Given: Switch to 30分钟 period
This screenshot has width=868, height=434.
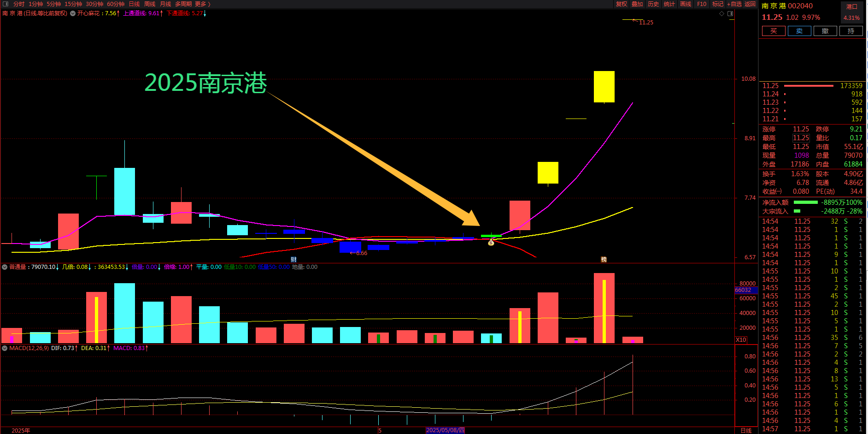Looking at the screenshot, I should click(94, 4).
